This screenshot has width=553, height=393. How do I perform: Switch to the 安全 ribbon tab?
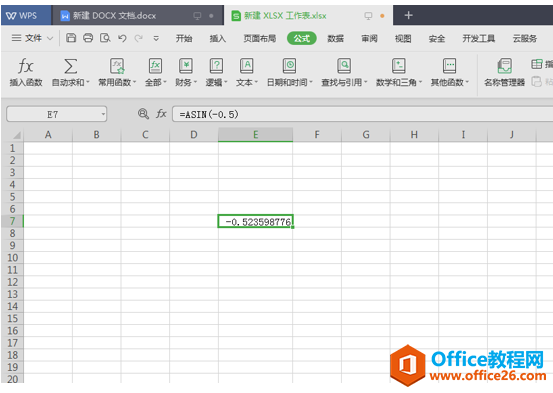pyautogui.click(x=437, y=38)
